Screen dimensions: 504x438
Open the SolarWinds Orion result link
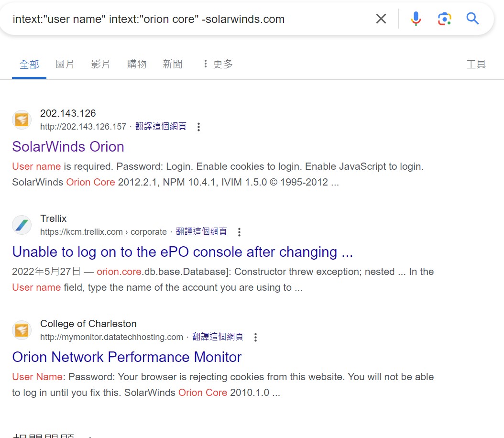pyautogui.click(x=68, y=147)
